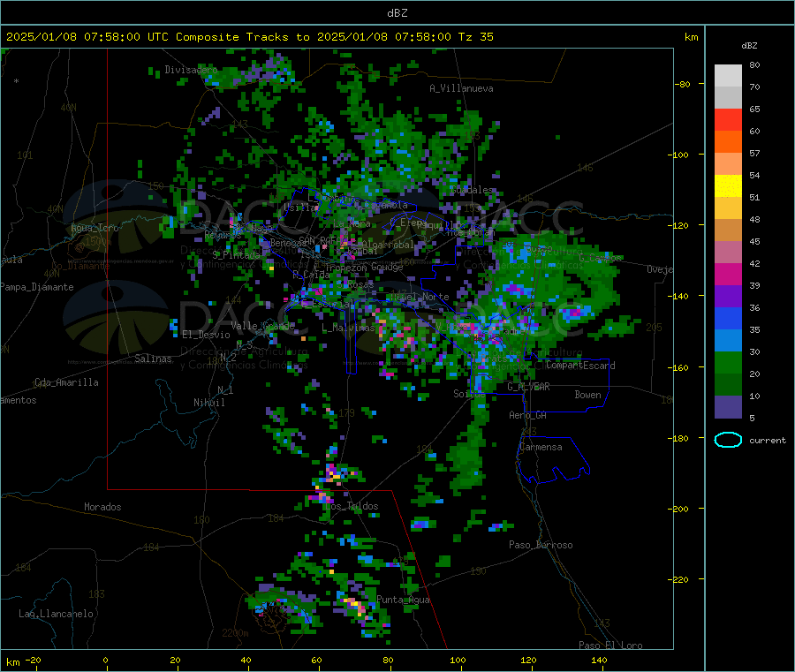Screen dimensions: 795x672
Task: Click the 100 km horizontal axis tick label
Action: tap(458, 660)
